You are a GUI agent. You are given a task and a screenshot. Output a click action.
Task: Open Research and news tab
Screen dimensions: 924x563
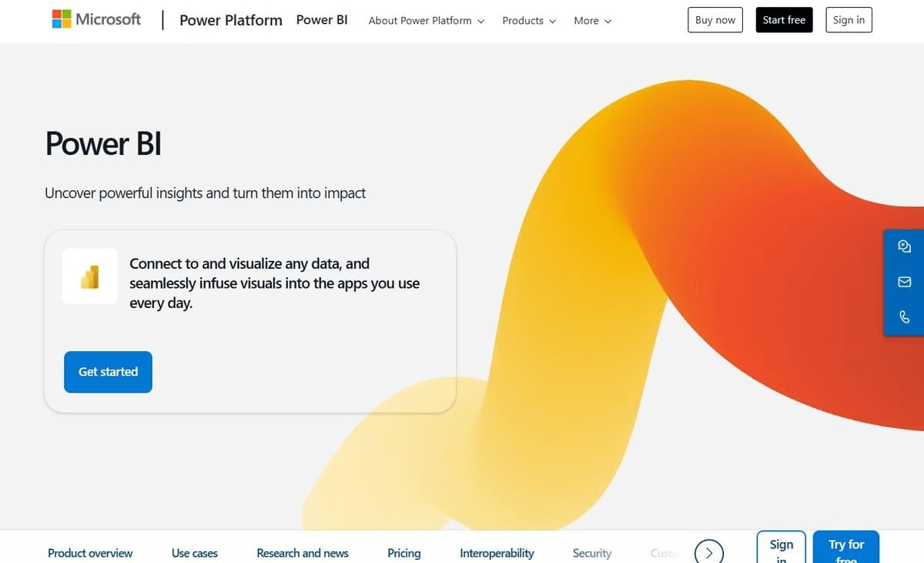(303, 553)
